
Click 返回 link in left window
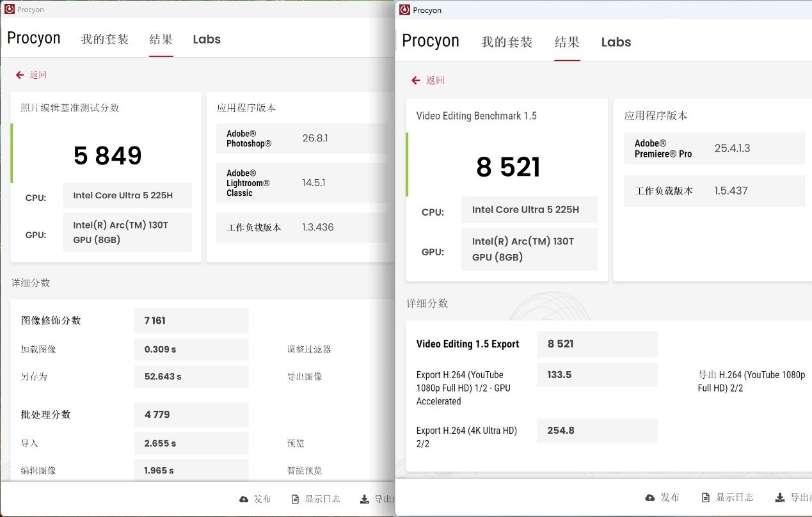pos(38,75)
